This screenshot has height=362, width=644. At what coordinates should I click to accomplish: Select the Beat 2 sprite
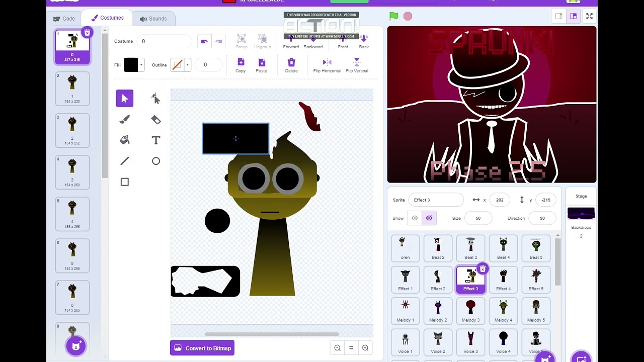438,248
